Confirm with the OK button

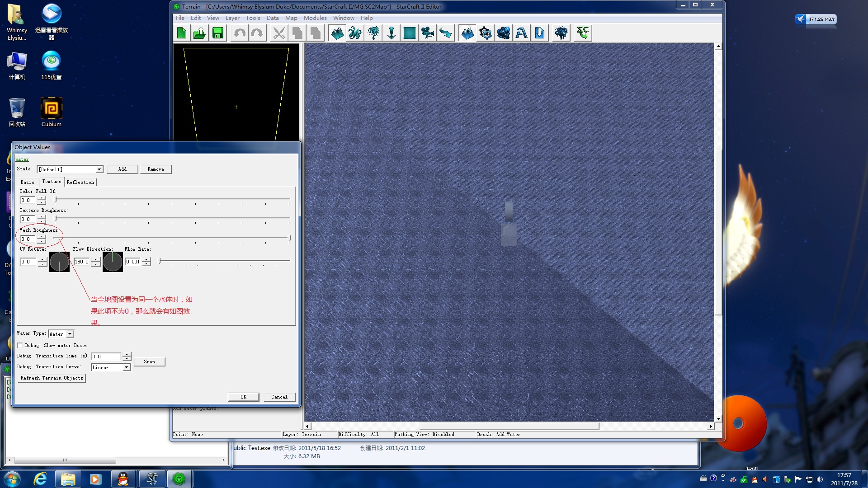(243, 397)
